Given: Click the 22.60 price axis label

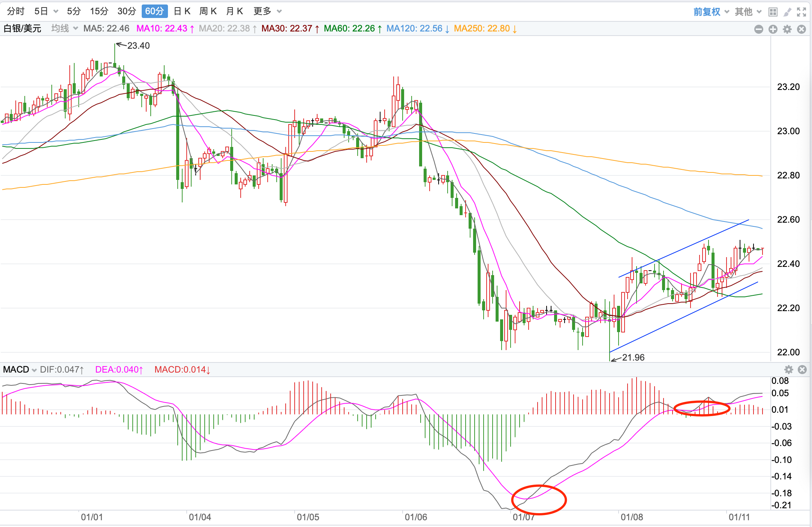Looking at the screenshot, I should pyautogui.click(x=788, y=220).
